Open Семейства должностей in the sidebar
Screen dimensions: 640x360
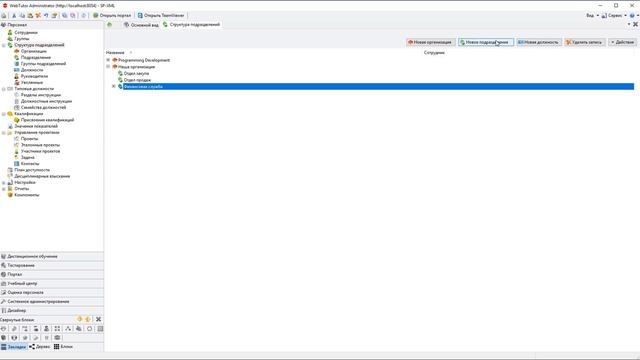tap(43, 107)
